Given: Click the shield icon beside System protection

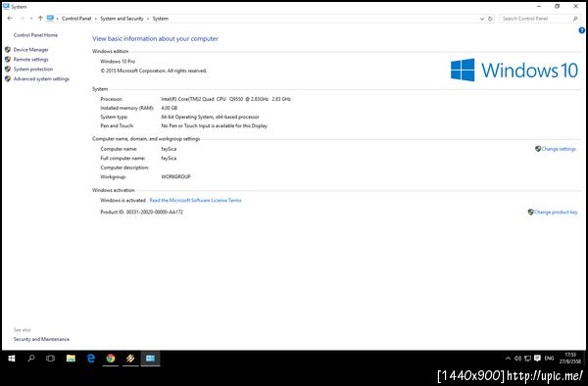Looking at the screenshot, I should pos(8,69).
